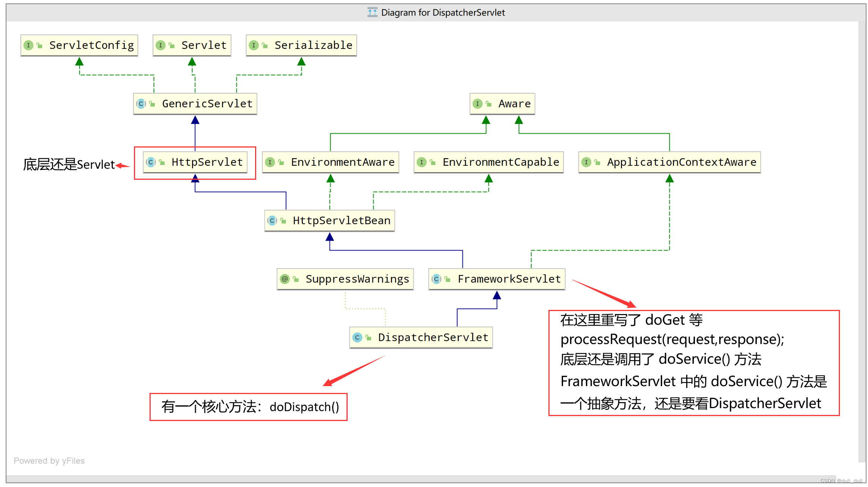
Task: Click the Servlet interface icon
Action: click(161, 46)
